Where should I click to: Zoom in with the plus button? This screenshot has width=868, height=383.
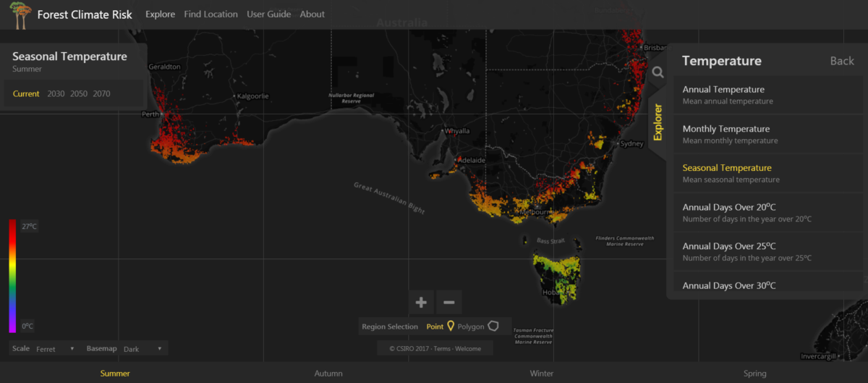(421, 302)
